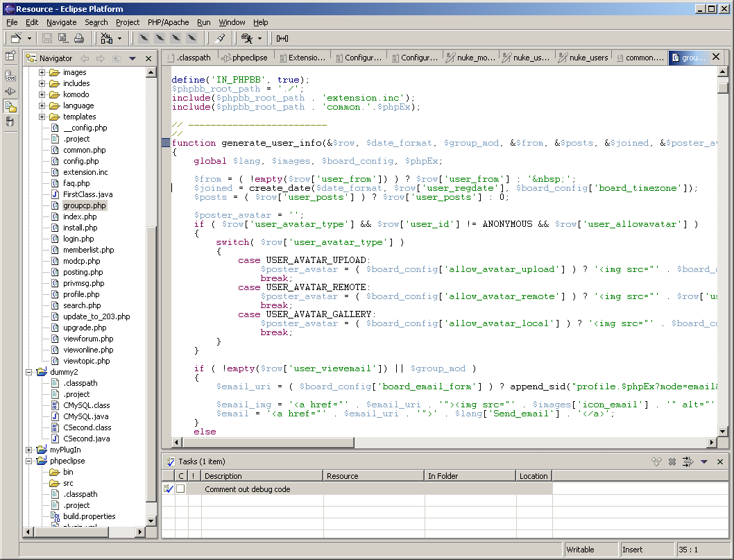This screenshot has height=560, width=734.
Task: Click the External Tools running man icon
Action: [x=247, y=38]
